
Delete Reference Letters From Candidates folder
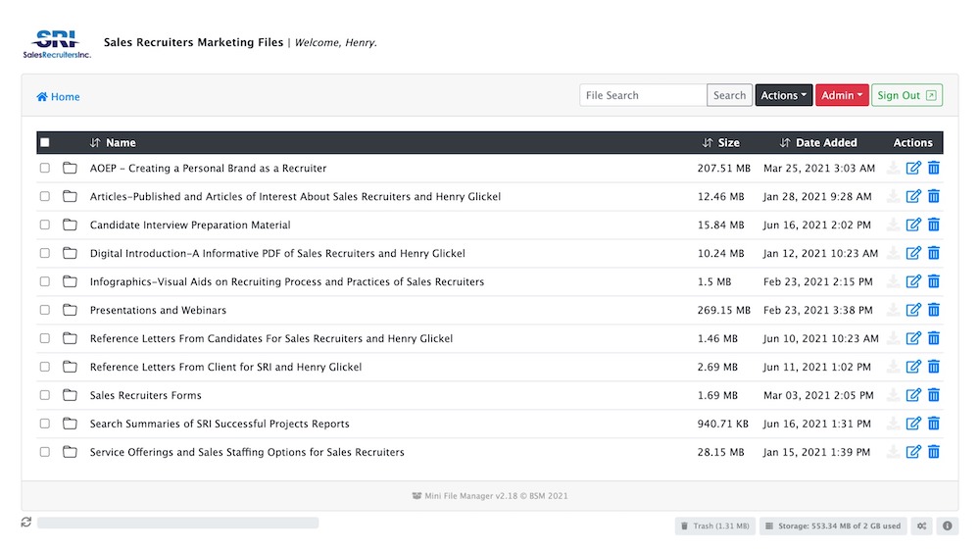pos(934,338)
